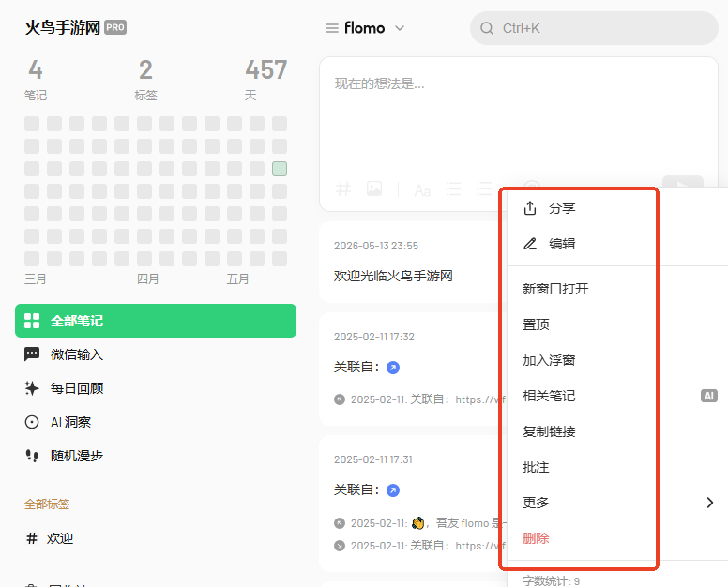Open the 全部笔记 sidebar section
Viewport: 728px width, 587px height.
point(156,321)
